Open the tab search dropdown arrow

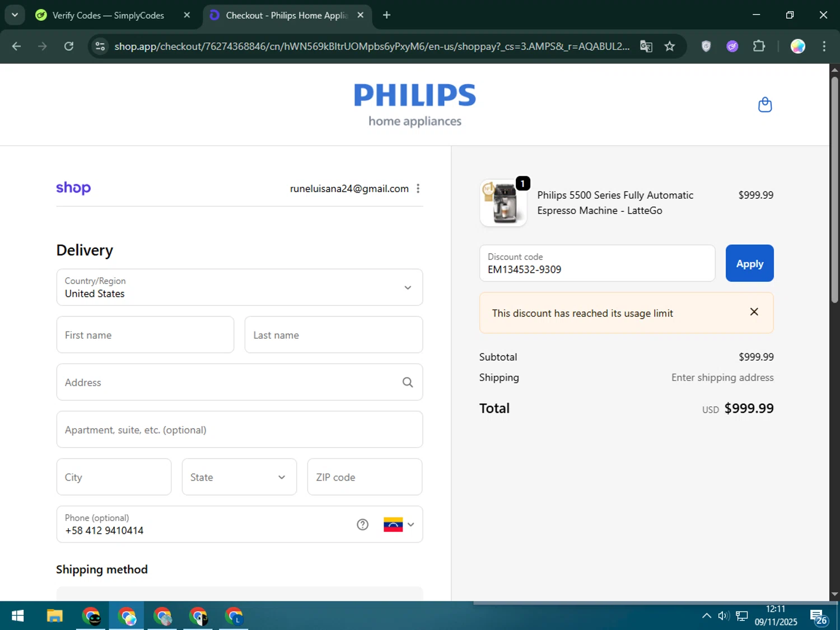pyautogui.click(x=15, y=15)
